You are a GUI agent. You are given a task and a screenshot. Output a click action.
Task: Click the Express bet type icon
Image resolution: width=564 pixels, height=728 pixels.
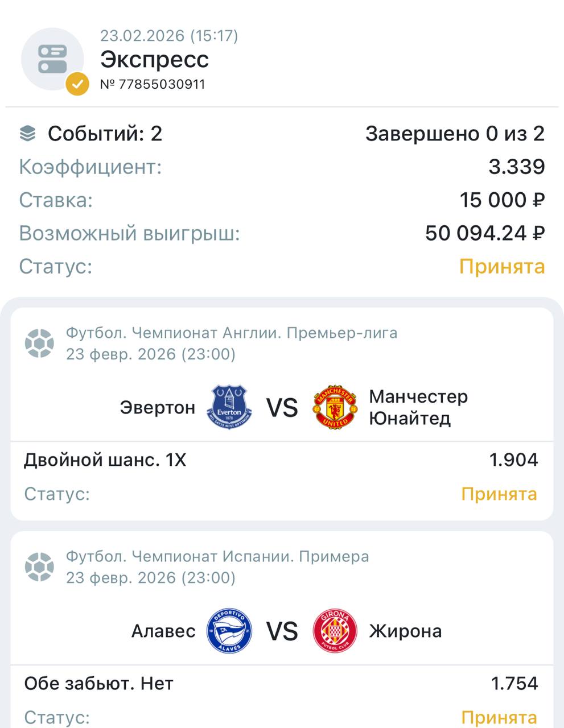click(52, 59)
